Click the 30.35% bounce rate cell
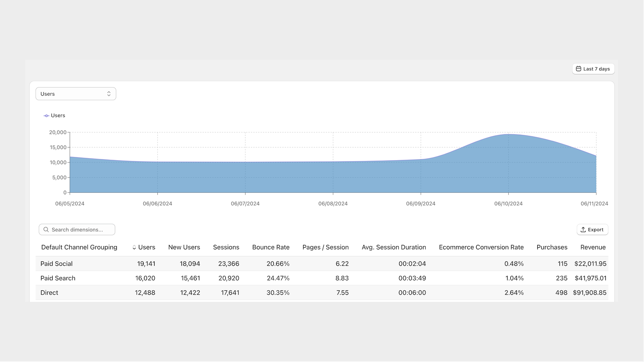The width and height of the screenshot is (644, 362). (278, 293)
